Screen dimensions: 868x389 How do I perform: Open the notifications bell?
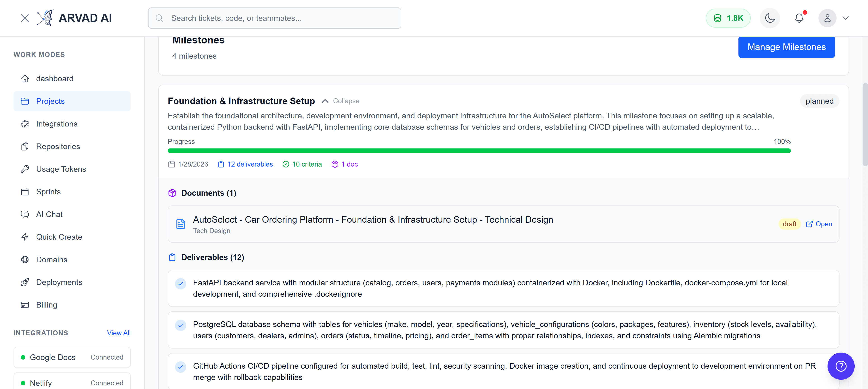(x=799, y=18)
